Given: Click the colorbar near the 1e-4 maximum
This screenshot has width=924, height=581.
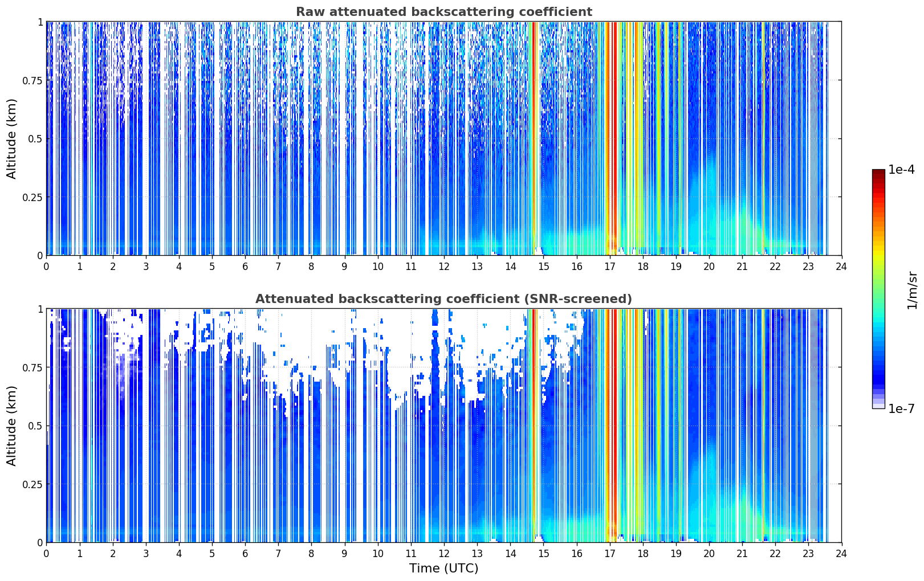Looking at the screenshot, I should 878,174.
